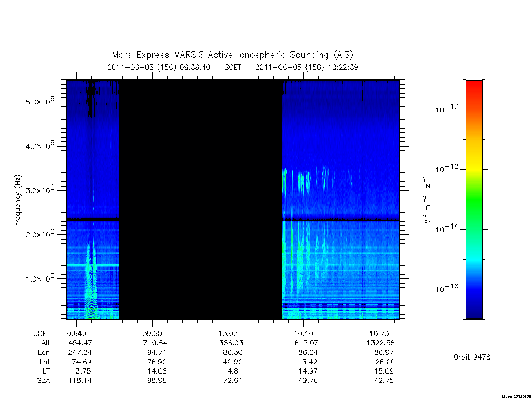Click the '3.0×10^6' frequency tick label
The image size is (532, 399).
(39, 190)
